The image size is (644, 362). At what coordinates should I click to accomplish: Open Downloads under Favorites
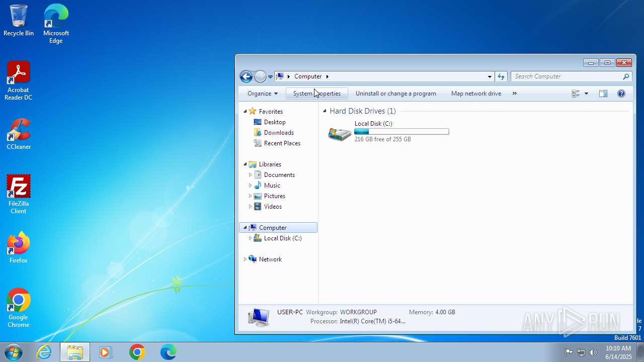click(279, 133)
